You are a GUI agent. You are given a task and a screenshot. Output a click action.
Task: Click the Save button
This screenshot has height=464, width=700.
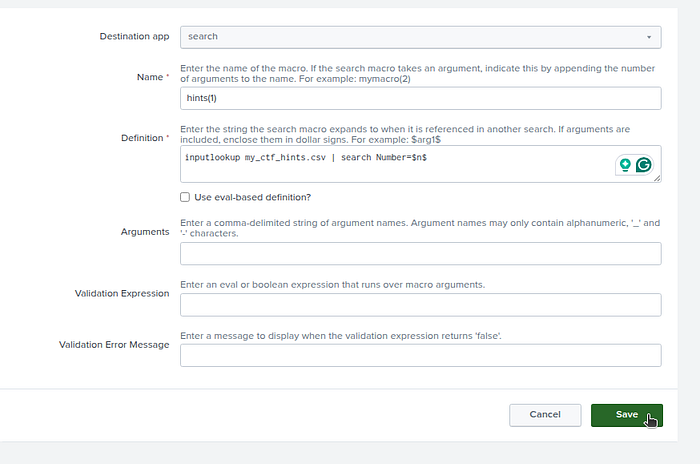(627, 415)
